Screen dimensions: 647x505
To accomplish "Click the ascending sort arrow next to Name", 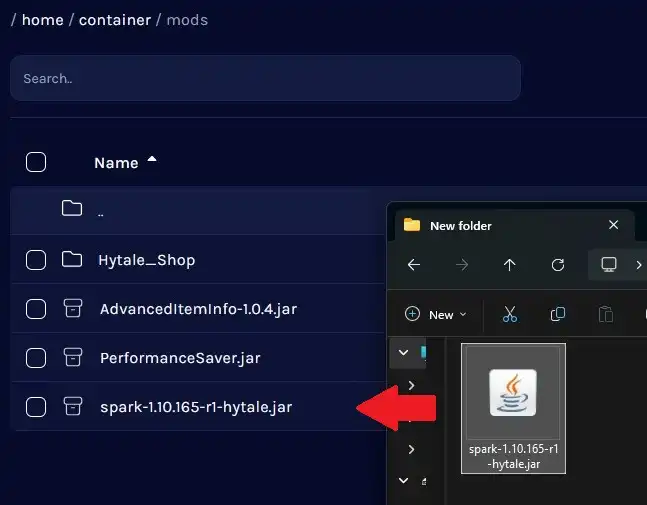I will pos(152,159).
